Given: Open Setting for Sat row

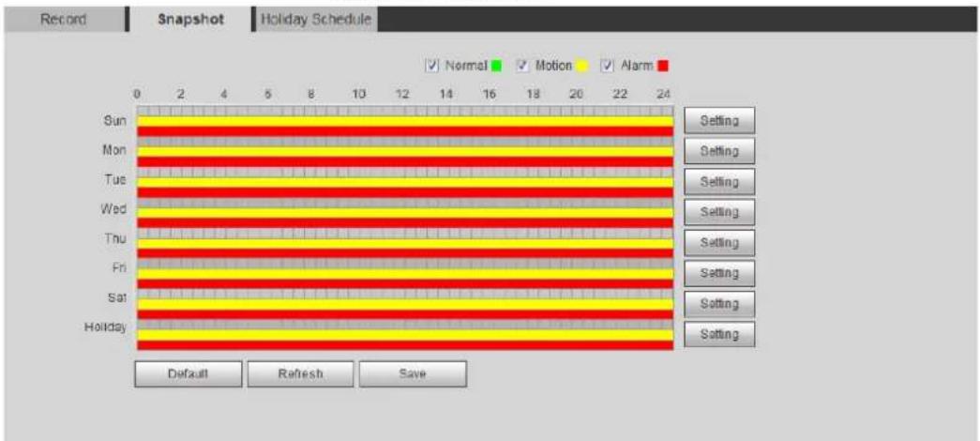Looking at the screenshot, I should click(719, 304).
